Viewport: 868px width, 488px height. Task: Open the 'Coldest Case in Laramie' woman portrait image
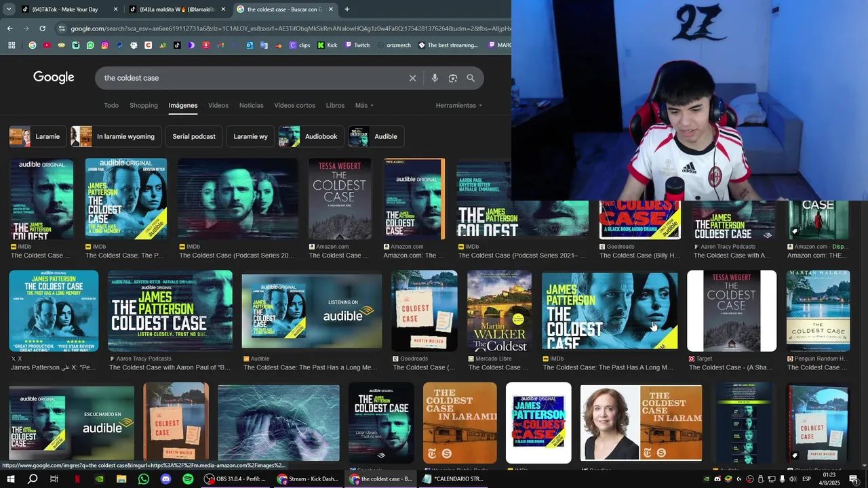pos(641,423)
